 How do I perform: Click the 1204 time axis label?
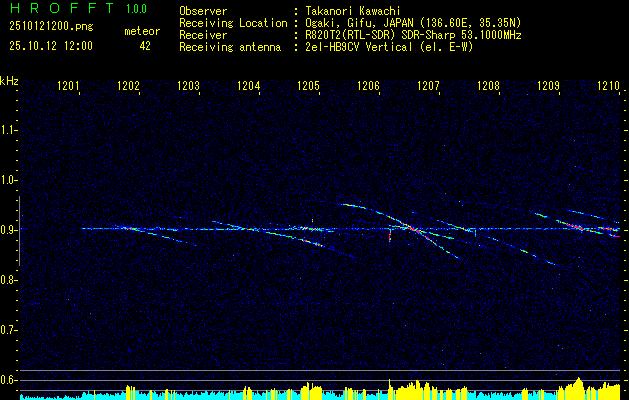(x=248, y=85)
